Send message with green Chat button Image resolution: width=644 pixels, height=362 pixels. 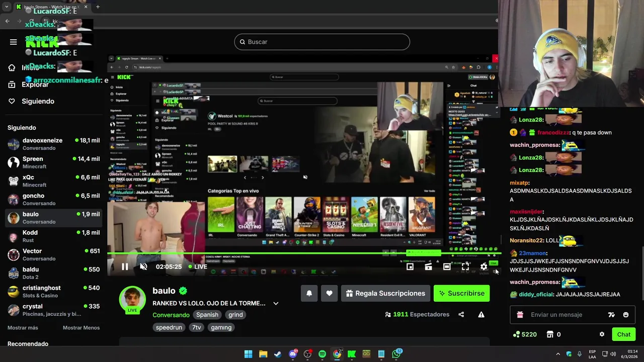[624, 334]
